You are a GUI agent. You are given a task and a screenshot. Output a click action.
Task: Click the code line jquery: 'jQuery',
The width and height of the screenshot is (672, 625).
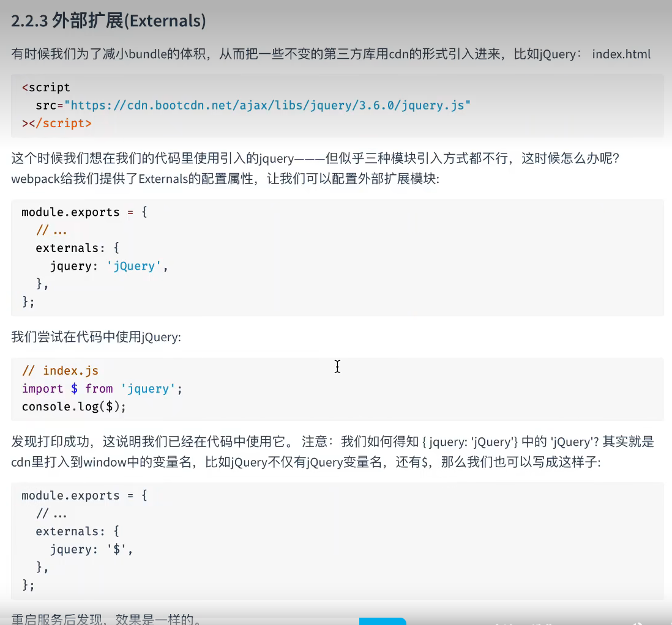coord(109,266)
